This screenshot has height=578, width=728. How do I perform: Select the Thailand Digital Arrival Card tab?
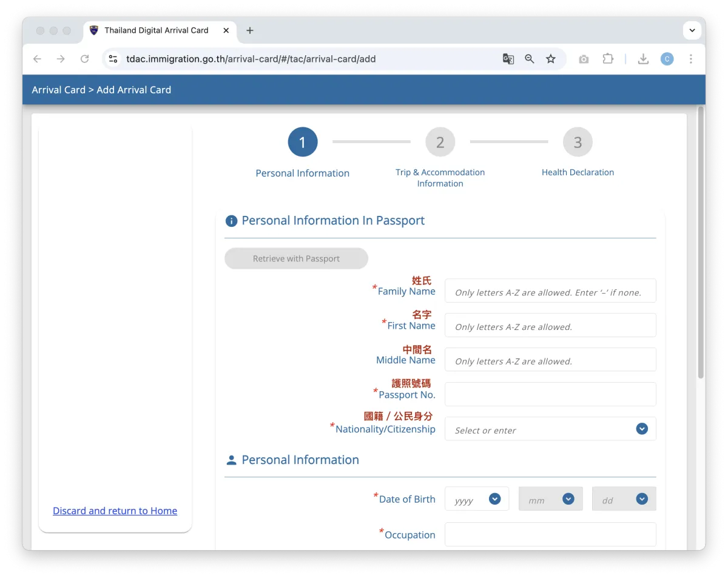point(157,30)
